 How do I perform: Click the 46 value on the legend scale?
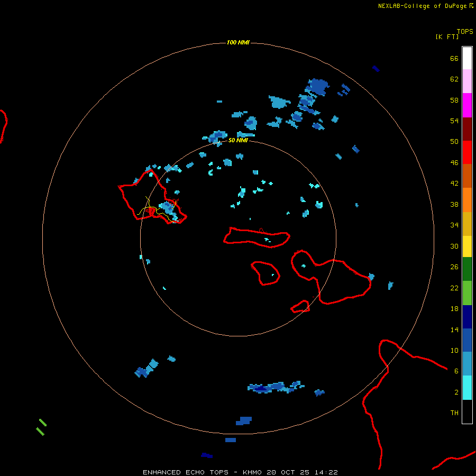(454, 163)
